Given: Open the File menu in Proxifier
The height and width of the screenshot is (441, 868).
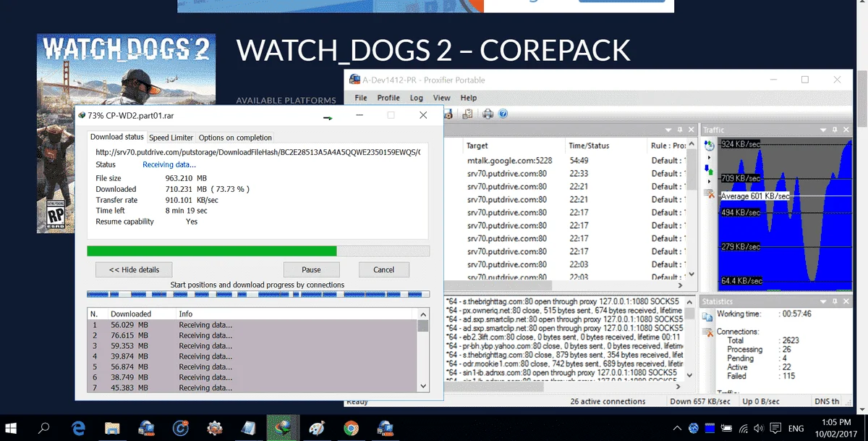Looking at the screenshot, I should [360, 98].
